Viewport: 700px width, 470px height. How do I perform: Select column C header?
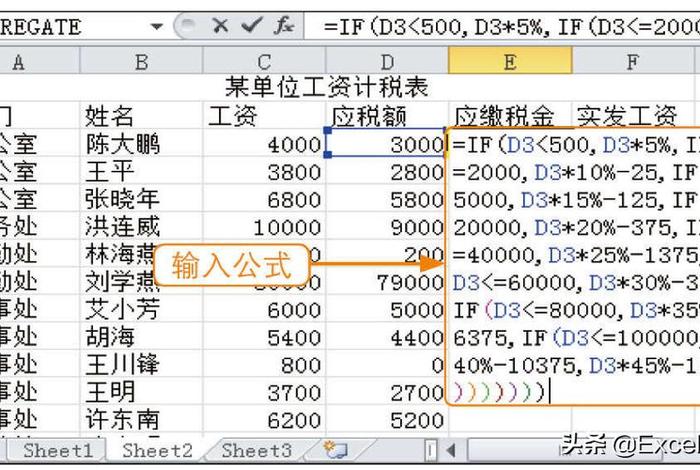[264, 62]
